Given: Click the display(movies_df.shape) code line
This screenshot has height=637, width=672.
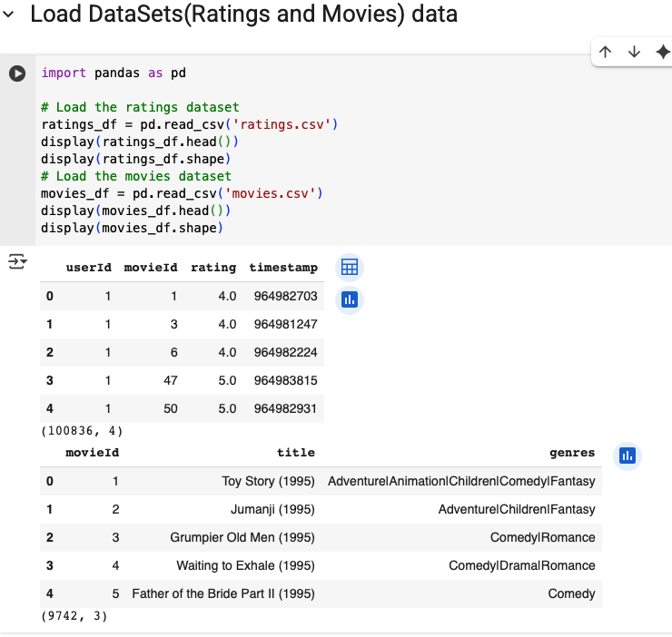Looking at the screenshot, I should coord(132,228).
